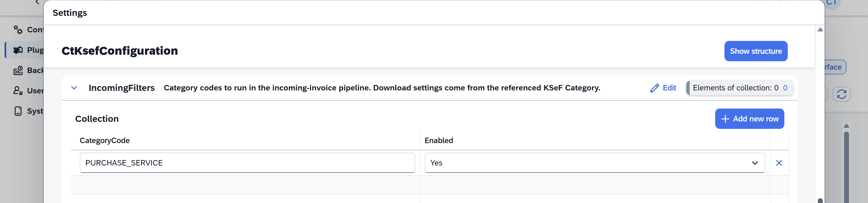Click the CategoryCode column header
The image size is (868, 203).
click(104, 141)
